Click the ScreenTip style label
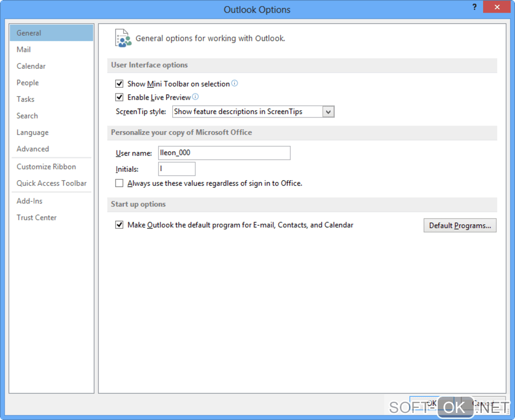515x420 pixels. click(x=141, y=112)
